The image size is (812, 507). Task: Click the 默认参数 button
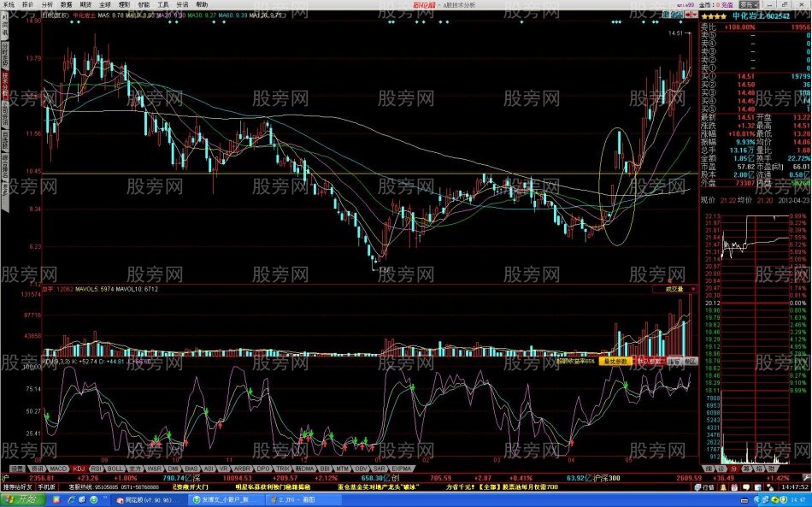[x=650, y=361]
